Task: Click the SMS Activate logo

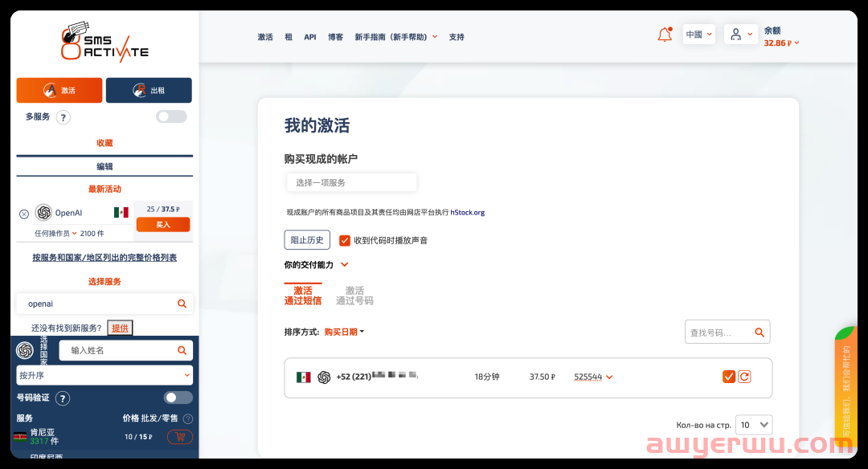Action: (x=104, y=42)
